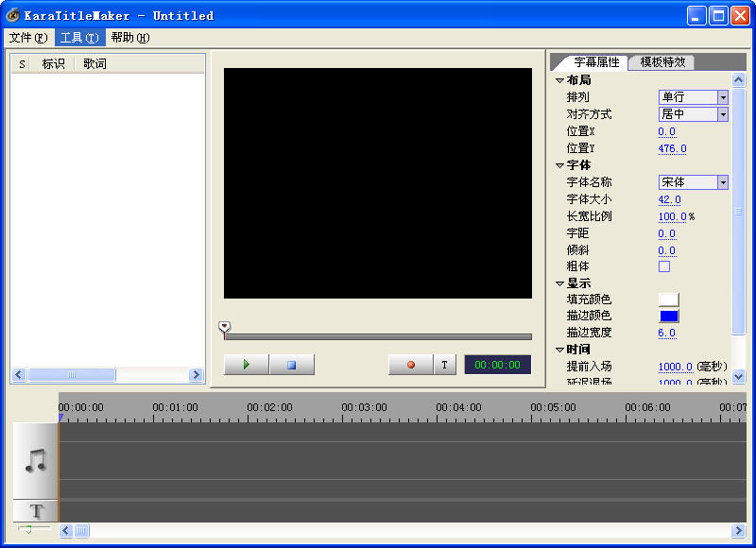Pick the blue 描边颜色 swatch

(x=669, y=317)
